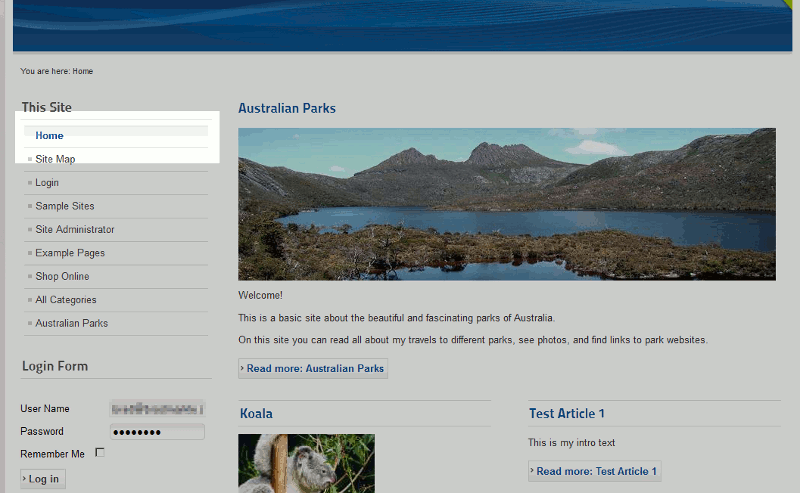Open Site Administrator menu link

click(75, 230)
